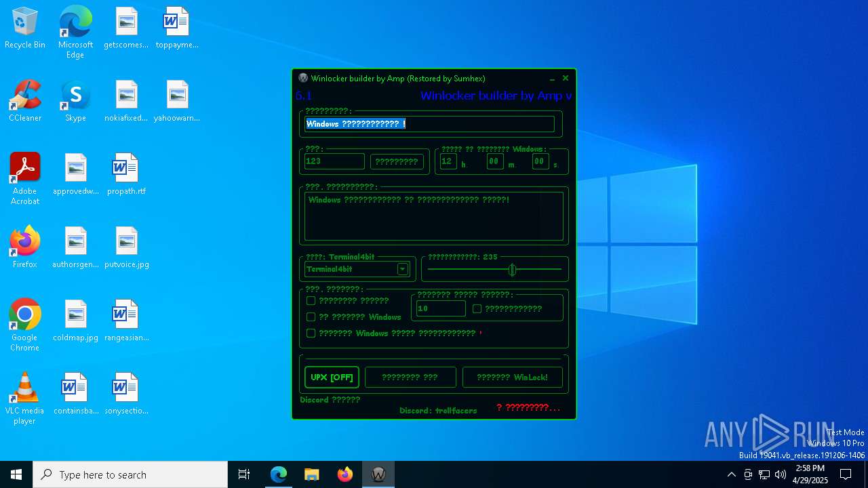Select the propath.rtf document

(x=126, y=175)
